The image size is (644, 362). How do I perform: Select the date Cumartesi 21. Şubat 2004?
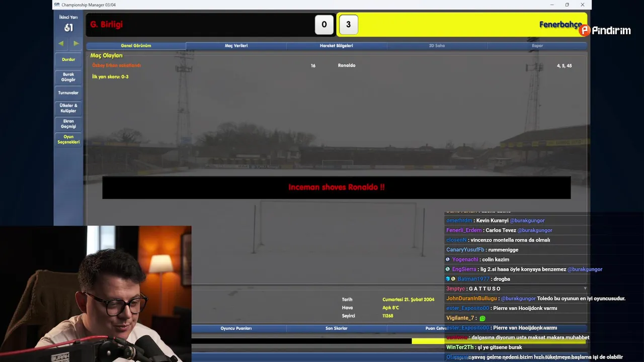click(408, 300)
